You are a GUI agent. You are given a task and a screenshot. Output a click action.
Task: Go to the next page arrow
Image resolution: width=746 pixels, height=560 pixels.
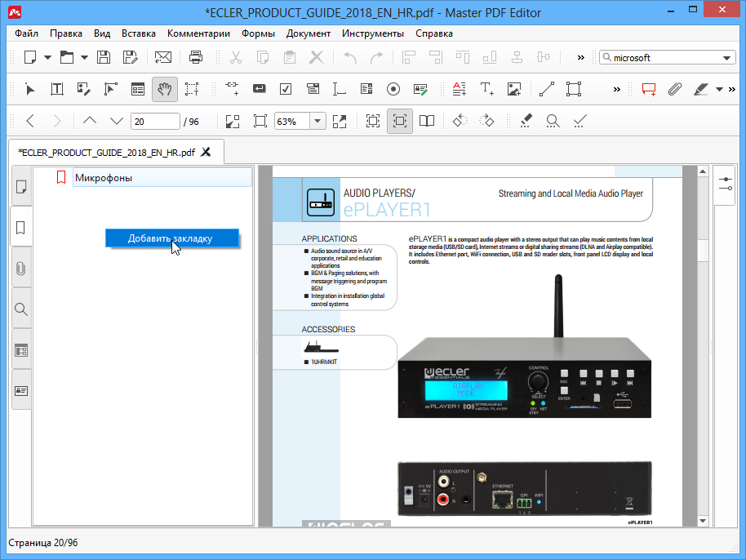click(x=117, y=121)
